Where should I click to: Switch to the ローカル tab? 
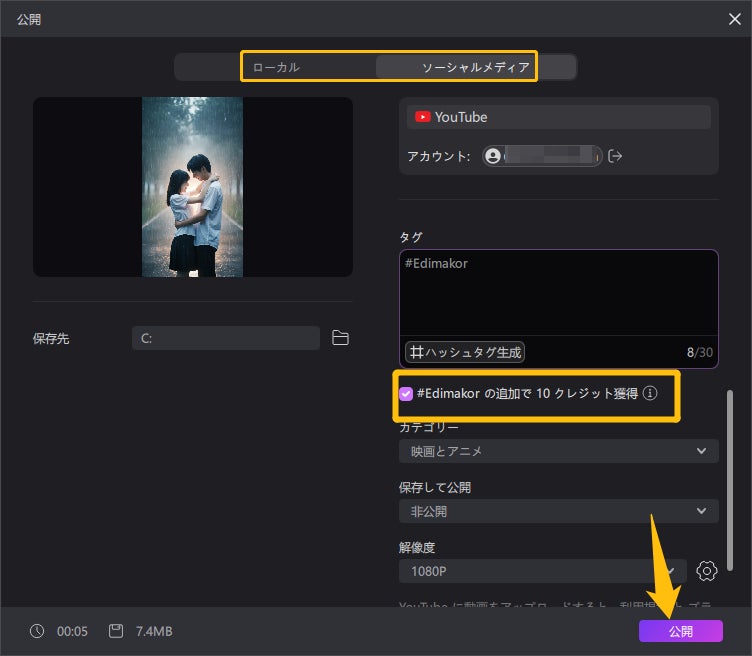point(276,67)
